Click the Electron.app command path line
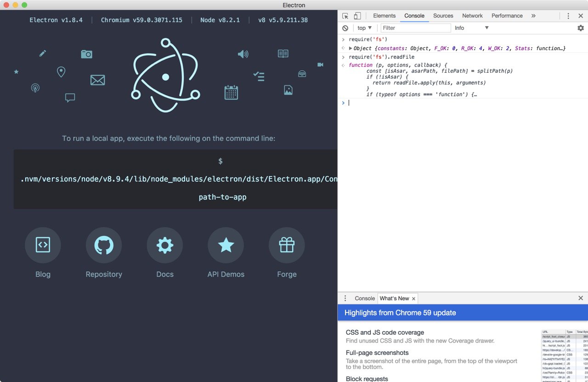588x382 pixels. click(179, 179)
